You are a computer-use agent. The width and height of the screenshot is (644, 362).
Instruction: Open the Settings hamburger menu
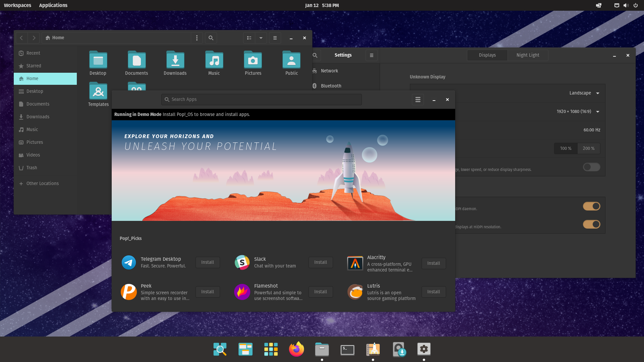(372, 55)
